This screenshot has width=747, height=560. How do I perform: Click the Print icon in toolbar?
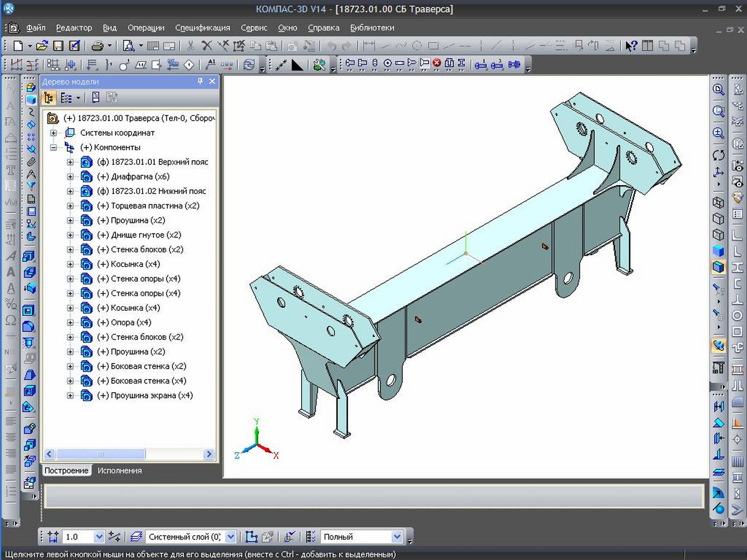click(x=97, y=46)
